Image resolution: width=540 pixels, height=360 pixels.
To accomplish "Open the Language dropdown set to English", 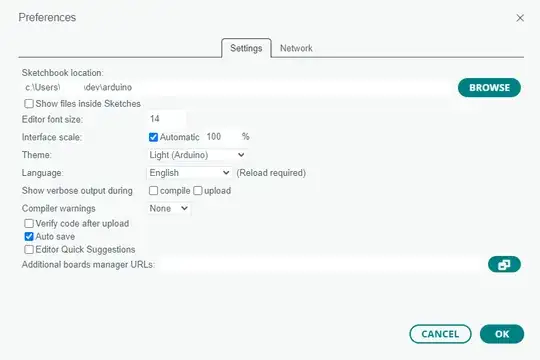I will pyautogui.click(x=189, y=173).
